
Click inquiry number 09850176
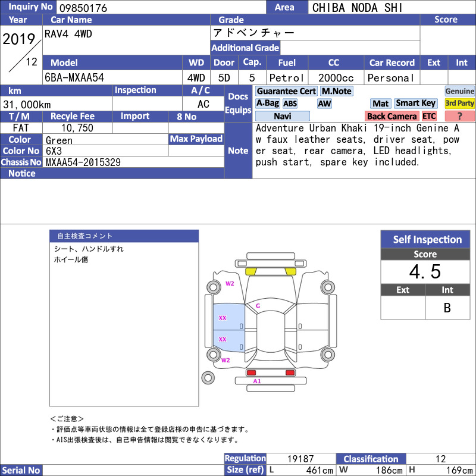click(83, 8)
